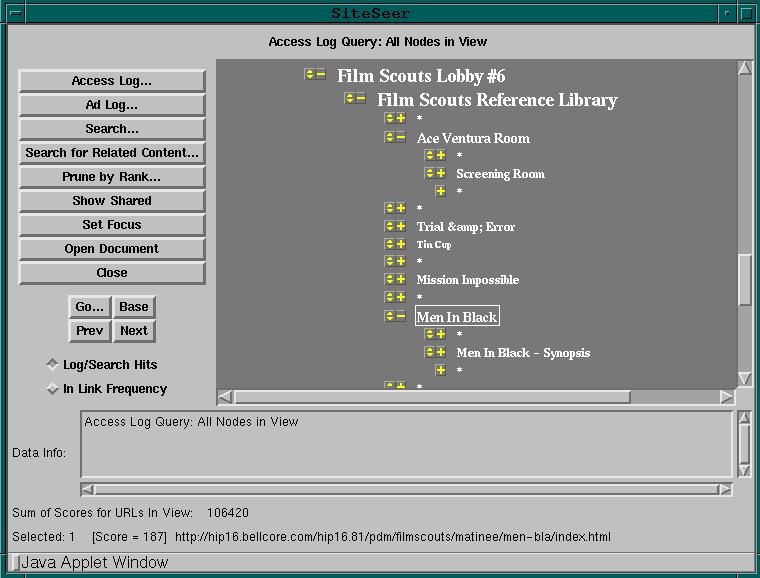Open the Access Log... dialog
Screen dimensions: 760x578
[112, 81]
